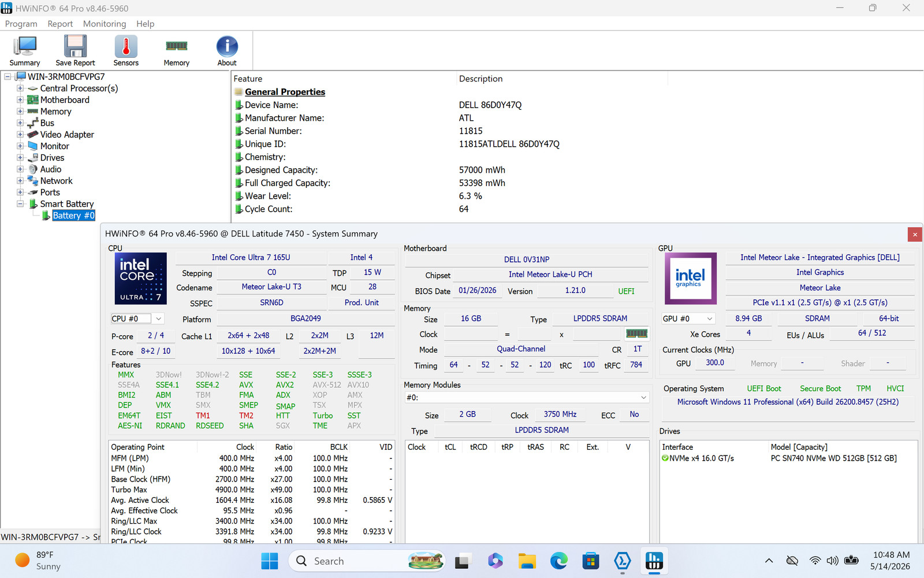The image size is (924, 578).
Task: Click the Intel Graphics GPU logo
Action: (691, 279)
